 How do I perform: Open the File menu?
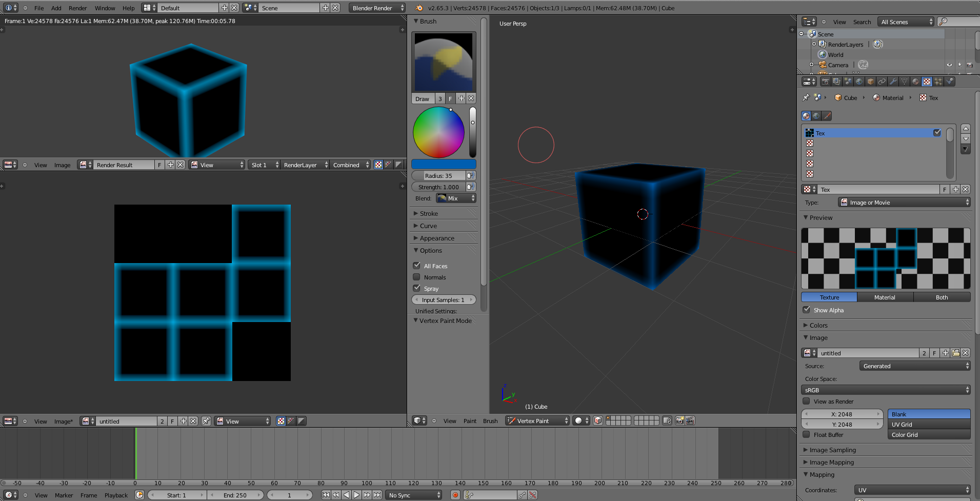[x=39, y=8]
